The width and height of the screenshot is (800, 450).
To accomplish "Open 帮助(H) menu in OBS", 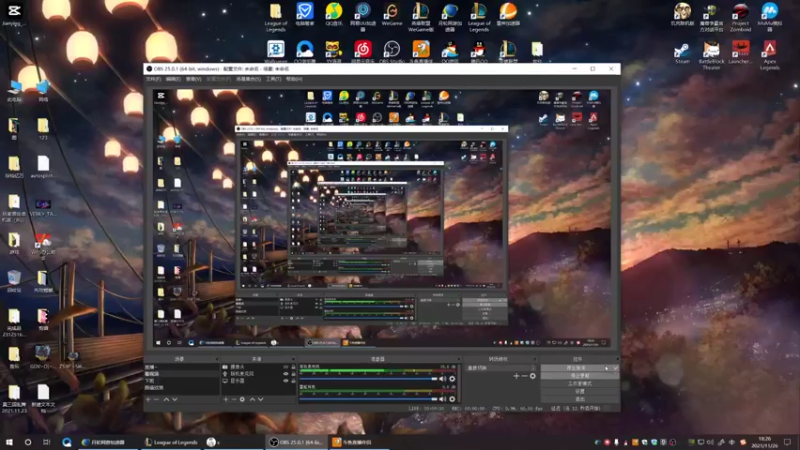I will tap(294, 79).
